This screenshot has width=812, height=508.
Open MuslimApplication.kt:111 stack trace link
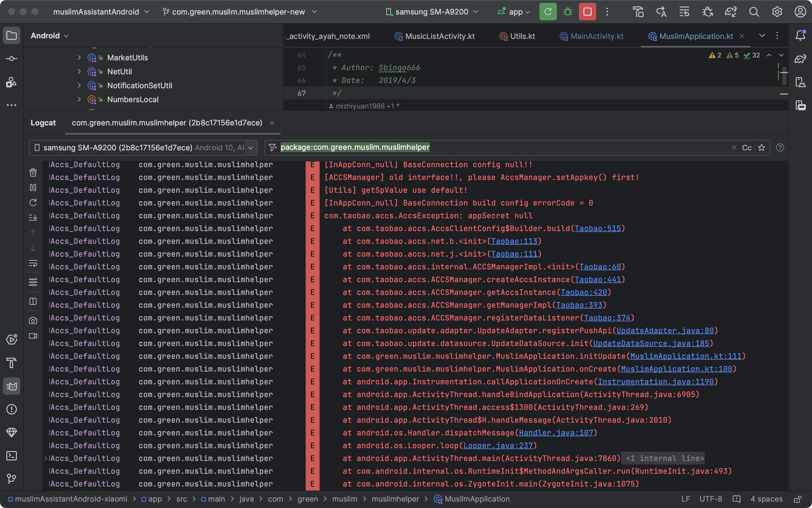point(686,356)
